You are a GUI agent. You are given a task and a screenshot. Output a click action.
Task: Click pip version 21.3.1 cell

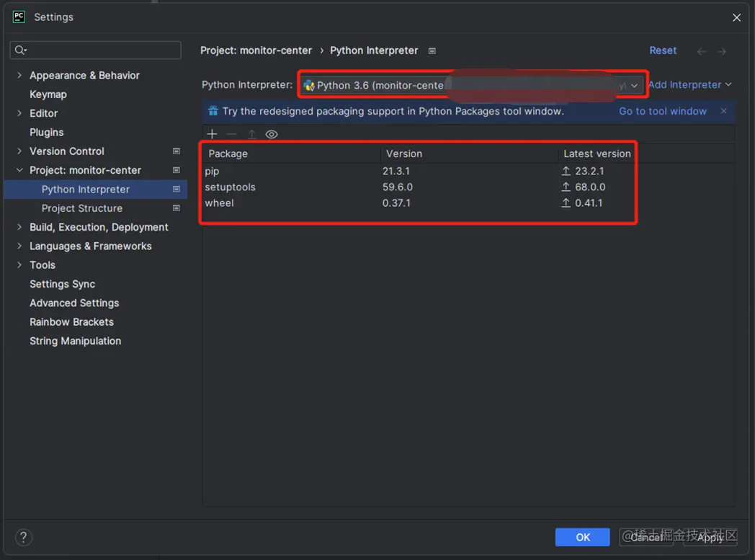click(396, 171)
